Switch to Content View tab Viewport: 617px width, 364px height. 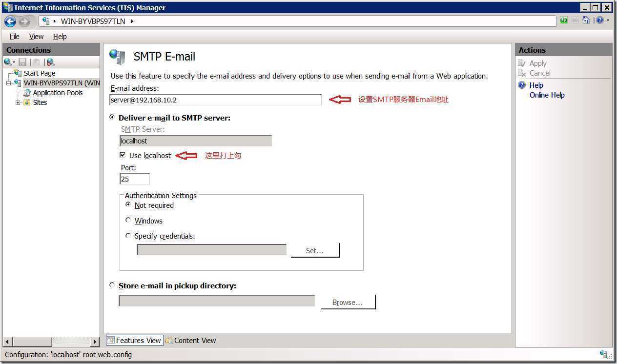click(x=191, y=340)
